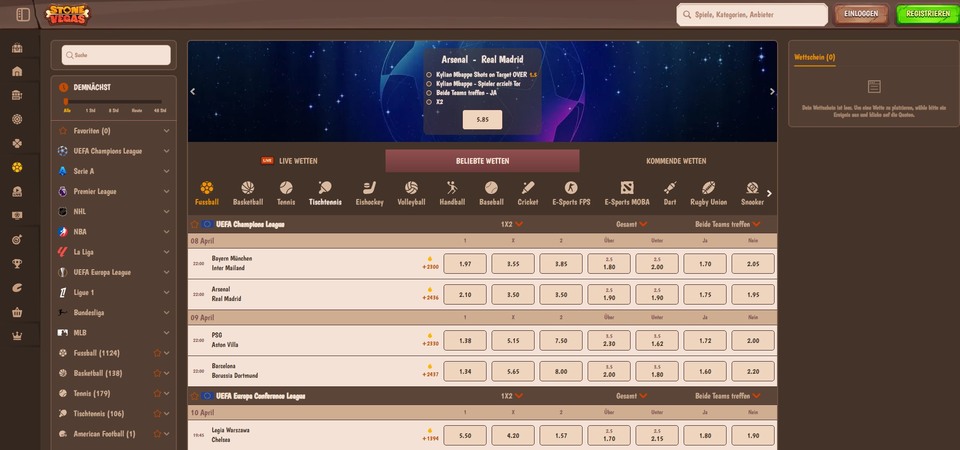Image resolution: width=960 pixels, height=450 pixels.
Task: Focus the 'Spiele, Kategorien, Anbieter' search field
Action: tap(752, 15)
